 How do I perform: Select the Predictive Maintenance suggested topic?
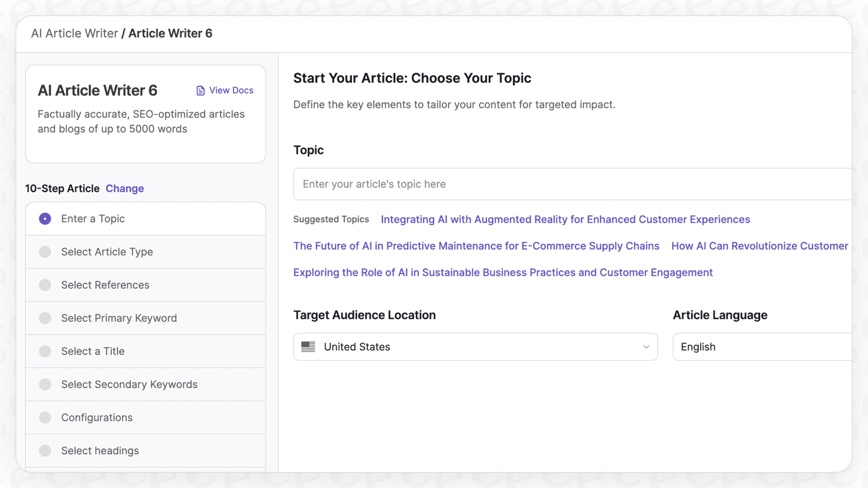pyautogui.click(x=476, y=246)
